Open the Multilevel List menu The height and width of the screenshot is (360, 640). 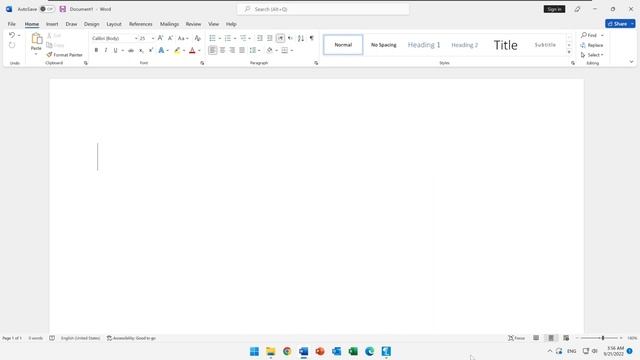[x=244, y=38]
